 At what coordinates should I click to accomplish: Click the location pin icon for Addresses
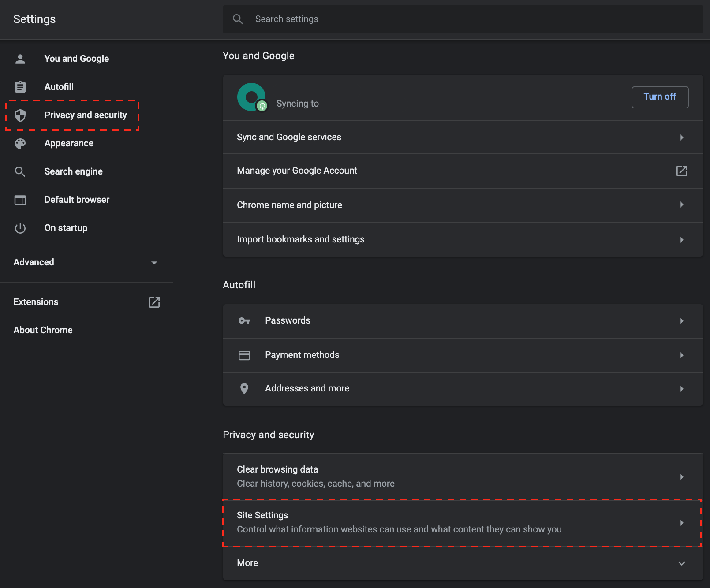pyautogui.click(x=244, y=388)
